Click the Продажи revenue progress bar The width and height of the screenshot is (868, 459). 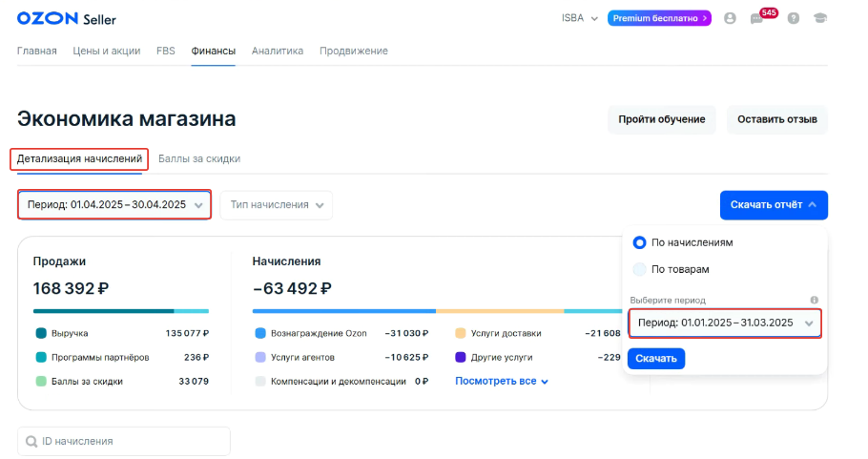click(x=121, y=311)
